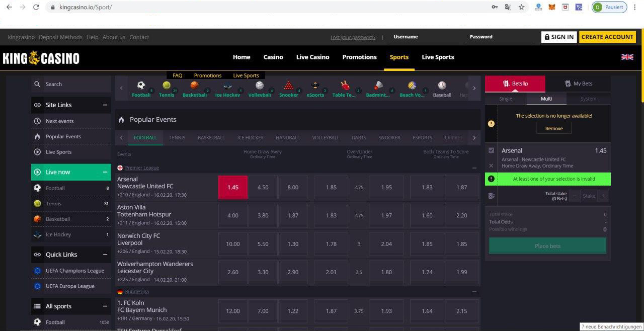Select over odds 1.78 for Norwich match
Image resolution: width=644 pixels, height=331 pixels.
click(331, 244)
